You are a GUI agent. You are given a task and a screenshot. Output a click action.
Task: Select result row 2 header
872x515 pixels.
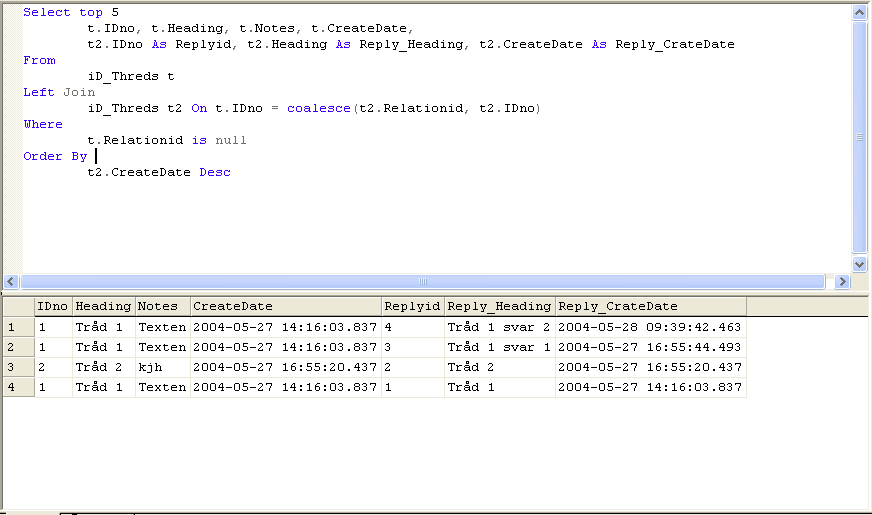pyautogui.click(x=18, y=348)
